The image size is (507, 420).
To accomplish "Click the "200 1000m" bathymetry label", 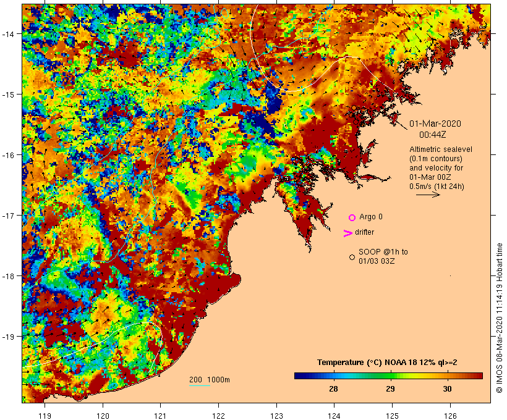I will [x=210, y=380].
